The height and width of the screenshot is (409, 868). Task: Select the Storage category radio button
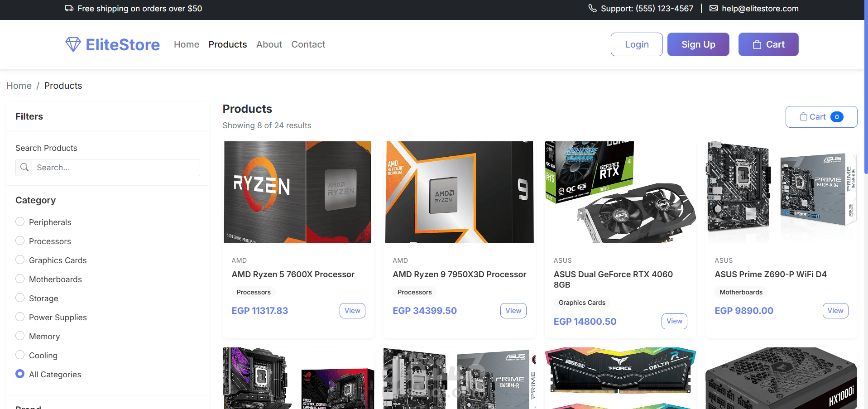coord(20,298)
